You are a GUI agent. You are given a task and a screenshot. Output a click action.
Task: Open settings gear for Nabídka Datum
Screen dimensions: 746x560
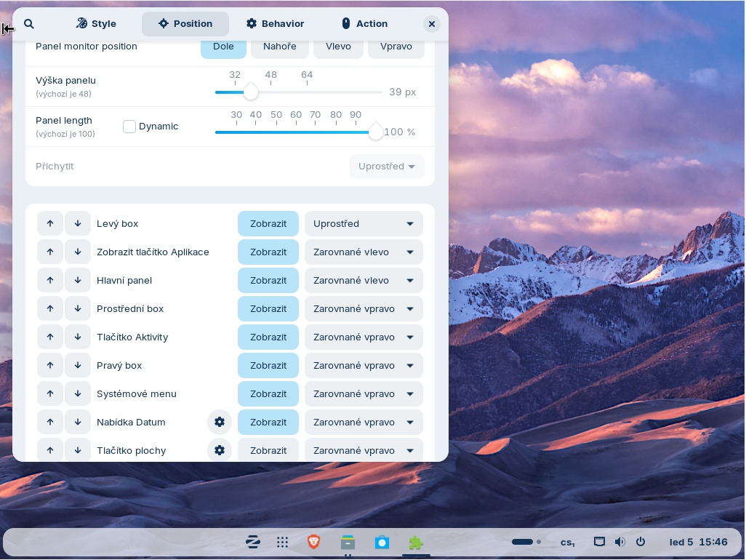point(220,422)
